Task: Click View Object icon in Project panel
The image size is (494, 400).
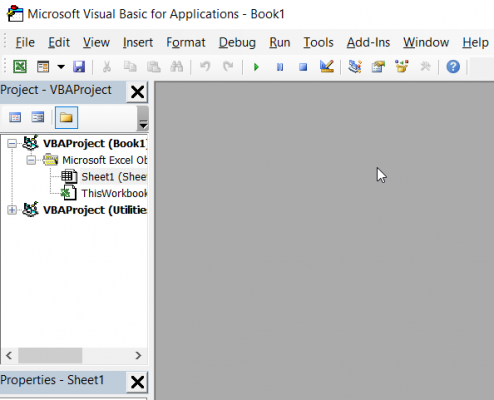Action: (38, 117)
